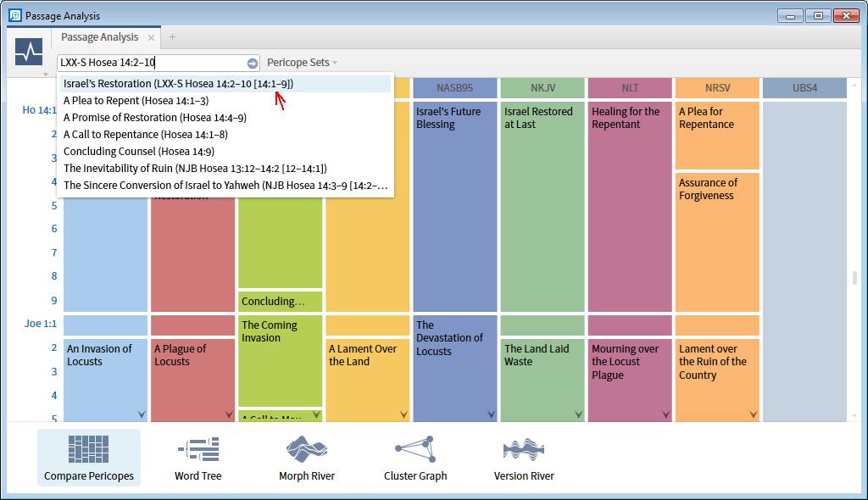Expand the A Lament Over the Land arrow
This screenshot has width=868, height=500.
(403, 414)
